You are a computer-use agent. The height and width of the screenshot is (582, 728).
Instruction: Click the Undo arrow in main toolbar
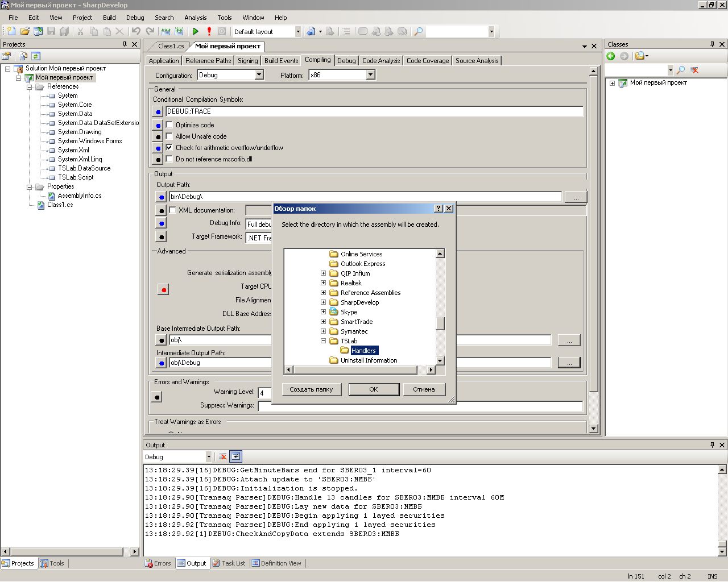click(x=136, y=32)
